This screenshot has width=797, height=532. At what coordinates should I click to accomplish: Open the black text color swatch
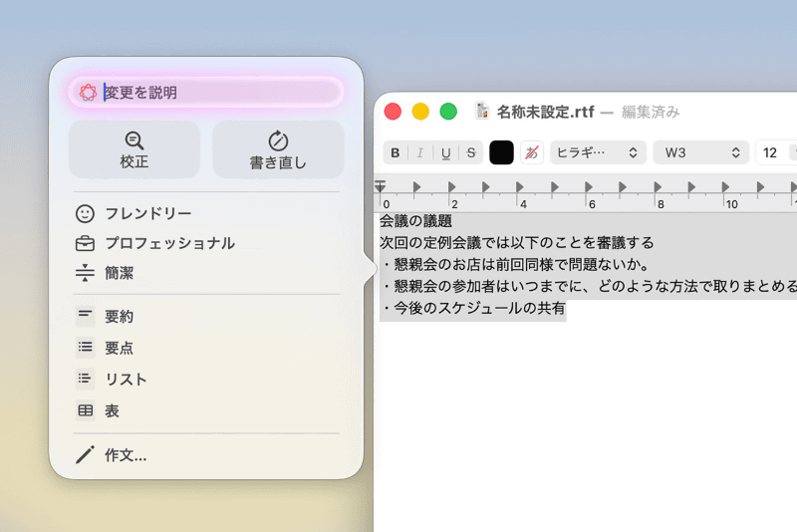[501, 152]
